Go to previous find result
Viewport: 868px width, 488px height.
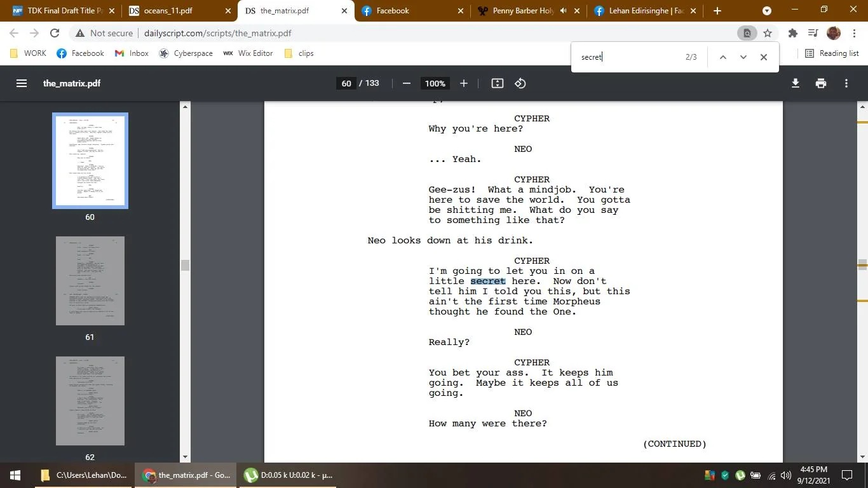[722, 57]
